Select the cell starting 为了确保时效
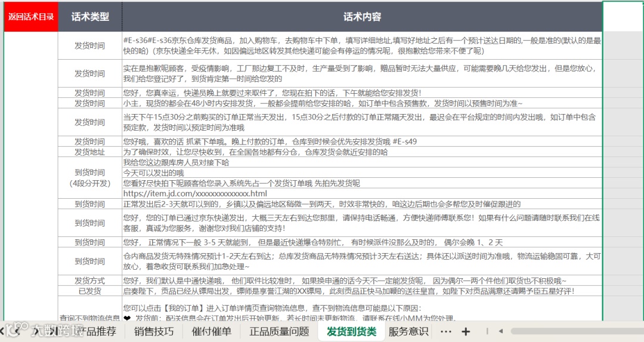Screen dimensions: 644x342 pos(363,152)
